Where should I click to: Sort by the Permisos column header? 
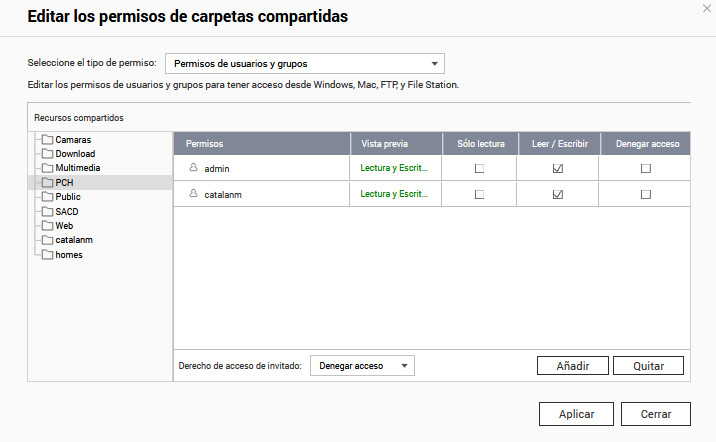point(260,144)
